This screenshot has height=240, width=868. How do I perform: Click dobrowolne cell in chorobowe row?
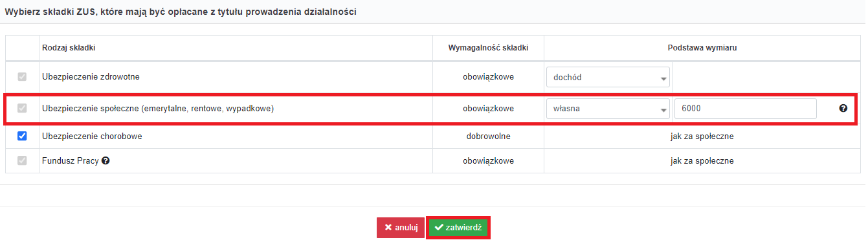point(488,136)
